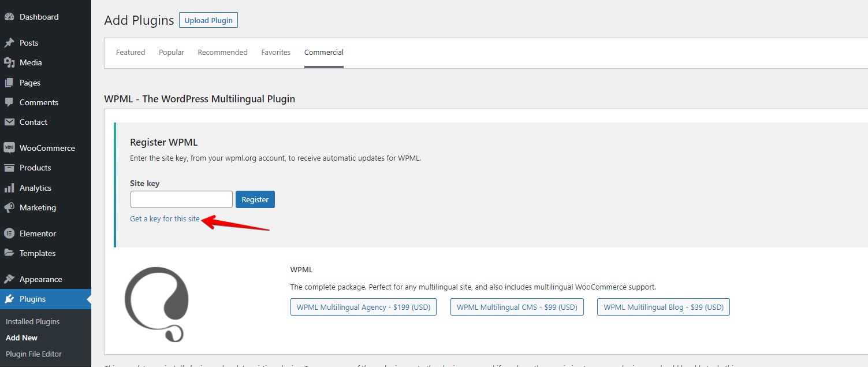Open the Contact menu

pos(46,122)
